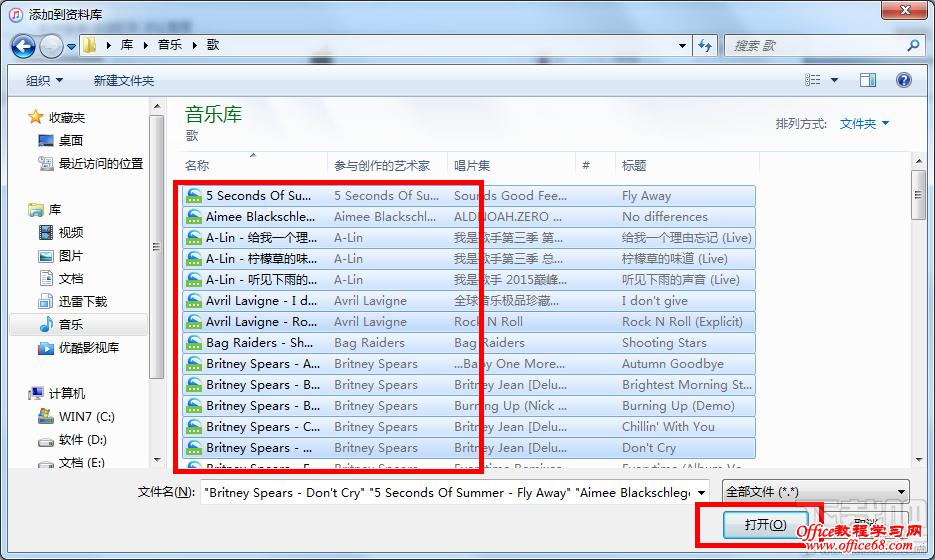The height and width of the screenshot is (560, 935).
Task: Select file 5 Seconds Of Su...
Action: pyautogui.click(x=258, y=196)
